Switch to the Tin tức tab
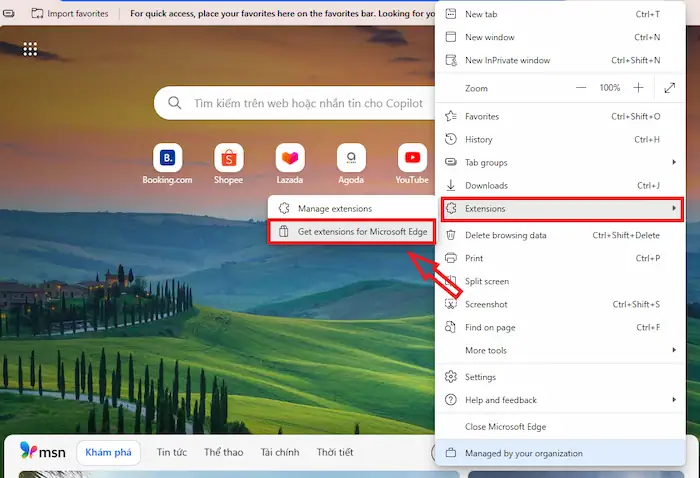This screenshot has width=700, height=478. click(x=172, y=452)
